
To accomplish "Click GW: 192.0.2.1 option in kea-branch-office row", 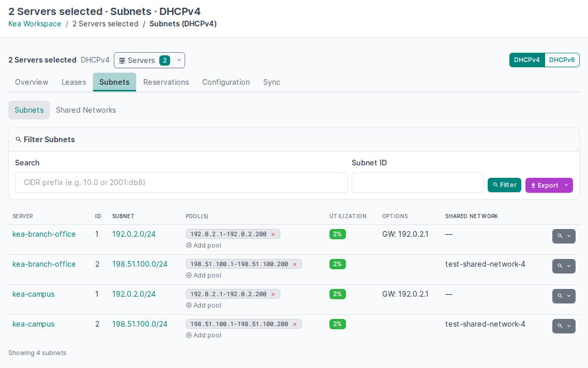I will pyautogui.click(x=405, y=234).
